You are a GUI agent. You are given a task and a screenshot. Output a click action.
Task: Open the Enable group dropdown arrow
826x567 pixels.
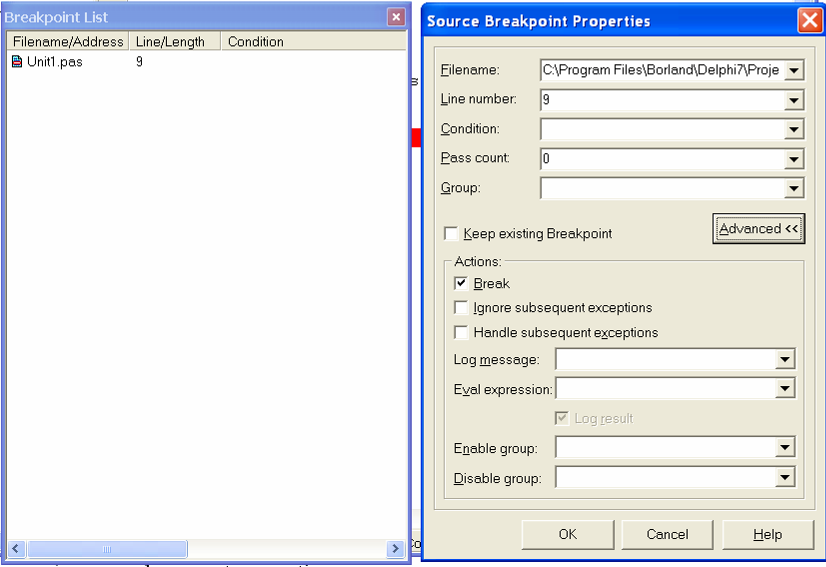[x=785, y=448]
